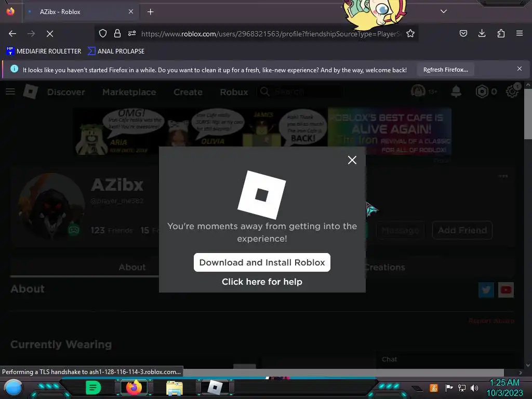Open MEDIAFIRE ROULETTER bookmark
This screenshot has width=532, height=399.
click(44, 51)
